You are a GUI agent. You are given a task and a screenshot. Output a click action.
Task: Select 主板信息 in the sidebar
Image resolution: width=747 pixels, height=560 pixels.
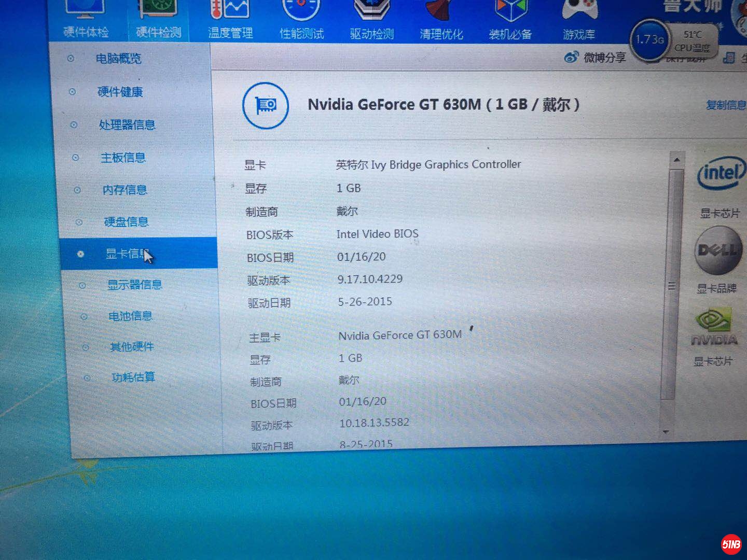coord(123,157)
